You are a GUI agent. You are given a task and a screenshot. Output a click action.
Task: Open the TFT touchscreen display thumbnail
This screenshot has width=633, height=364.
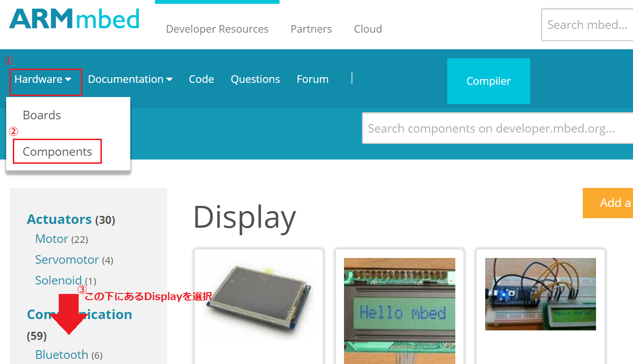[x=259, y=300]
